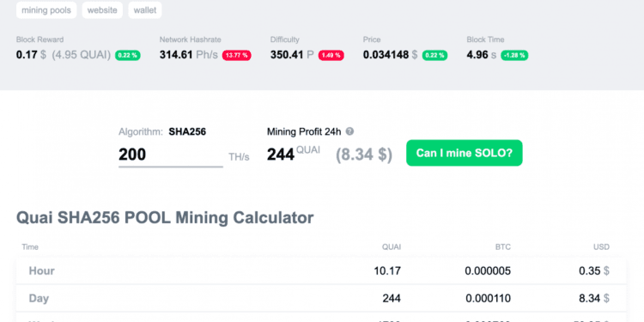Select the Day row USD value 8.34 $
Image resolution: width=644 pixels, height=322 pixels.
594,298
